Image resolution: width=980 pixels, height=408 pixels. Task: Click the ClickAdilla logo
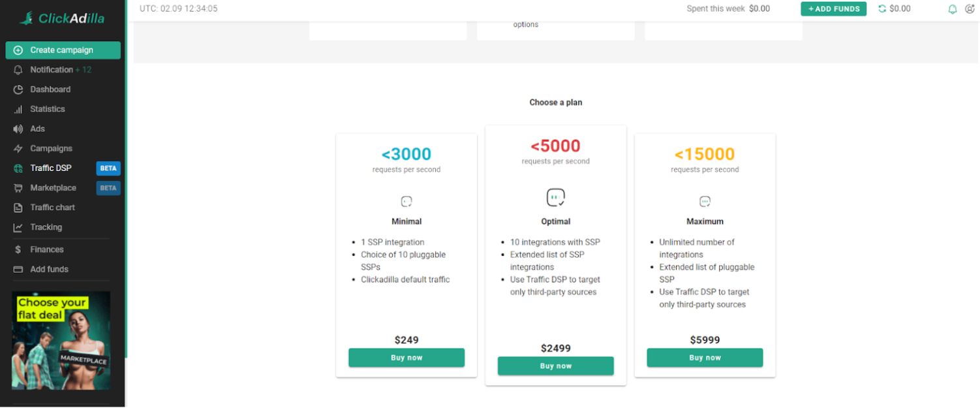(x=62, y=19)
